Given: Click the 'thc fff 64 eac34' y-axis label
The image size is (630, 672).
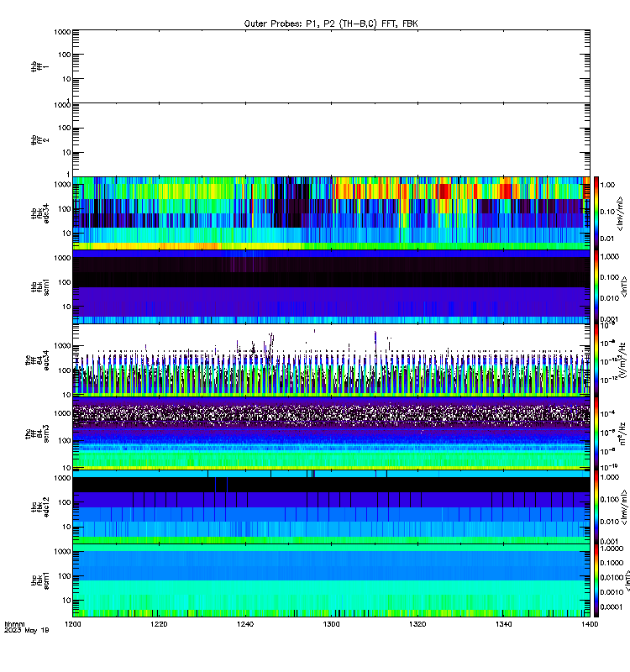Looking at the screenshot, I should click(37, 360).
